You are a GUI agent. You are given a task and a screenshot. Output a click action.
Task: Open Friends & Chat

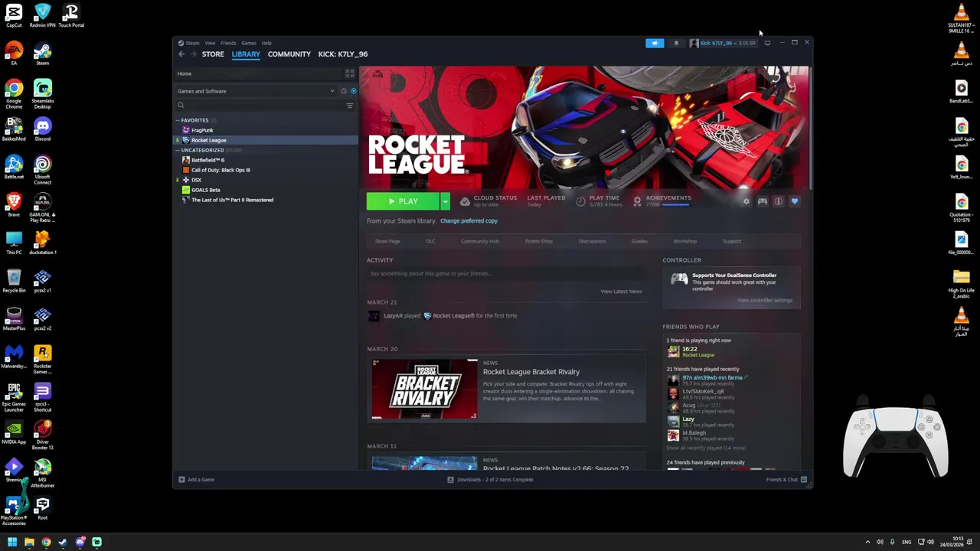(786, 480)
